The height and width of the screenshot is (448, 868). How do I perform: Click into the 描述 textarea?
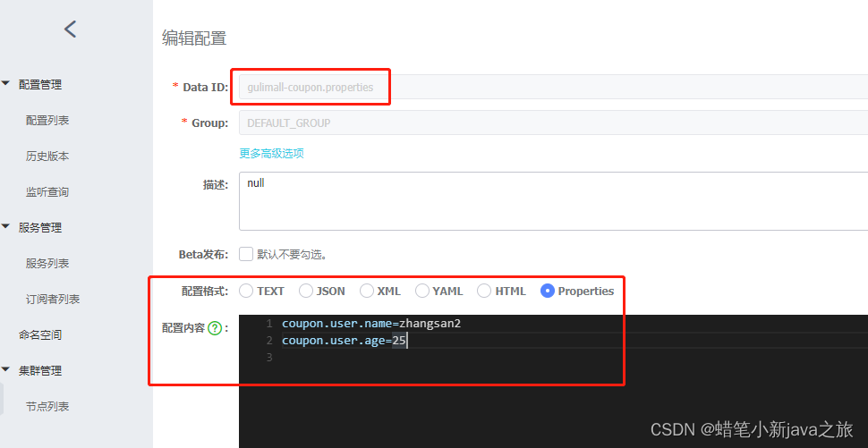click(554, 201)
